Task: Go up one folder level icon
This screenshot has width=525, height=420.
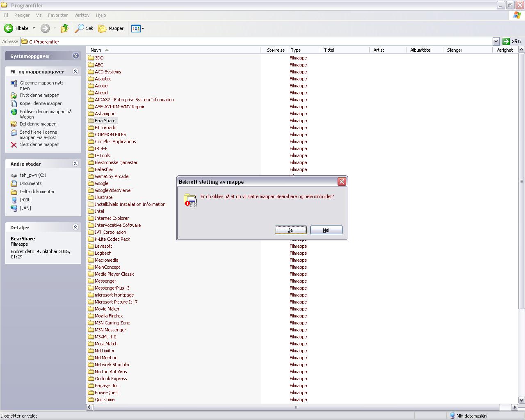Action: (x=64, y=28)
